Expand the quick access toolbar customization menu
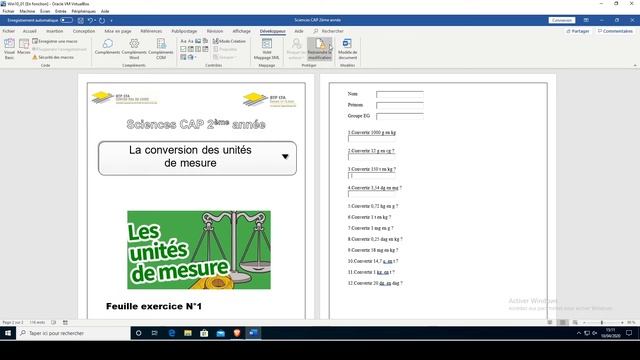 pos(111,20)
